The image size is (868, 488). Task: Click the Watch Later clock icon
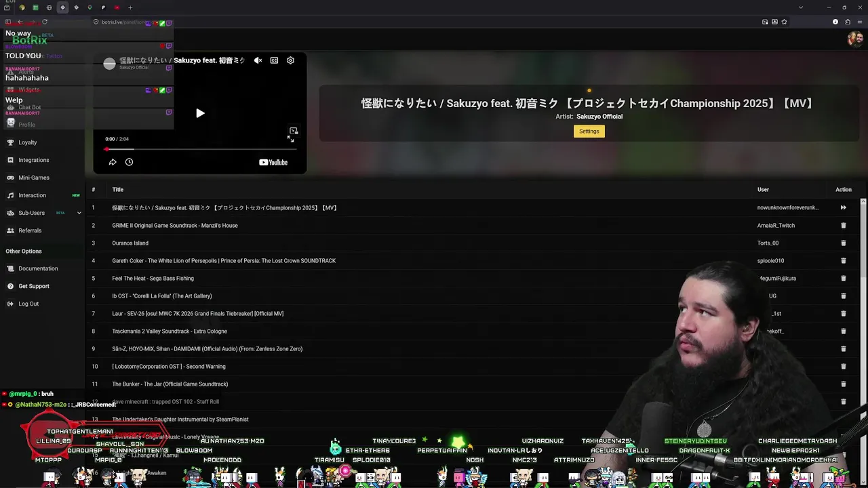129,162
